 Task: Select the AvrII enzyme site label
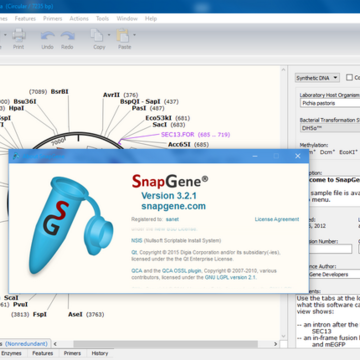pos(111,95)
